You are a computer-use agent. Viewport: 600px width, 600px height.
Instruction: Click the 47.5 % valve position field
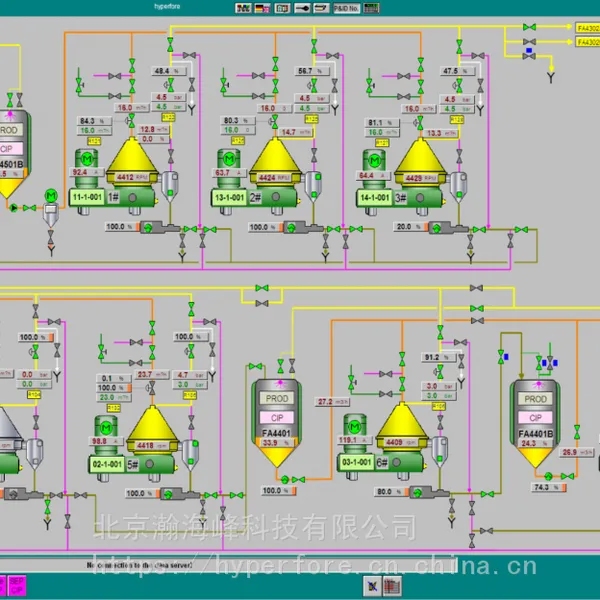pyautogui.click(x=458, y=71)
